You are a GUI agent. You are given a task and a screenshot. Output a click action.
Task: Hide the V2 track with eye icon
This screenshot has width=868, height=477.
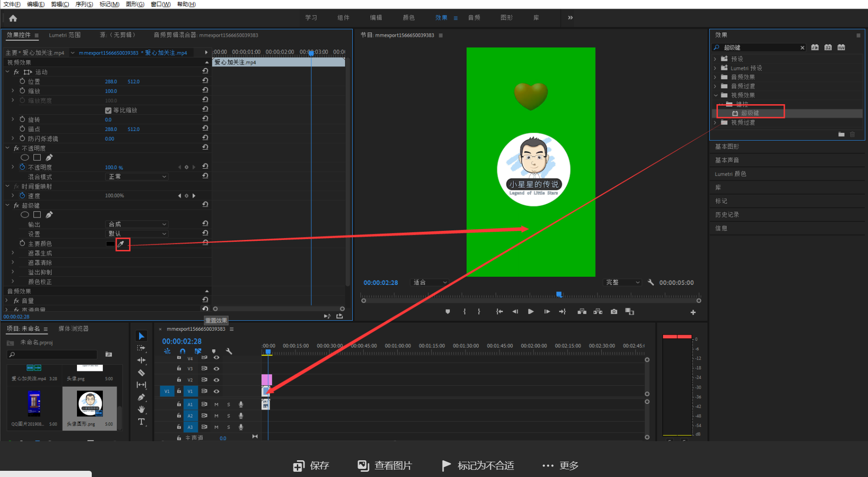point(217,380)
